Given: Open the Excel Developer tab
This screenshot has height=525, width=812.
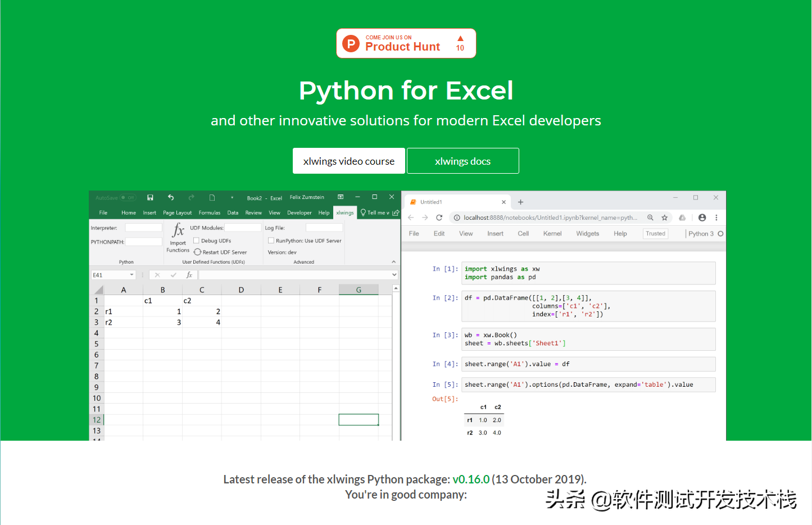Looking at the screenshot, I should click(x=300, y=212).
